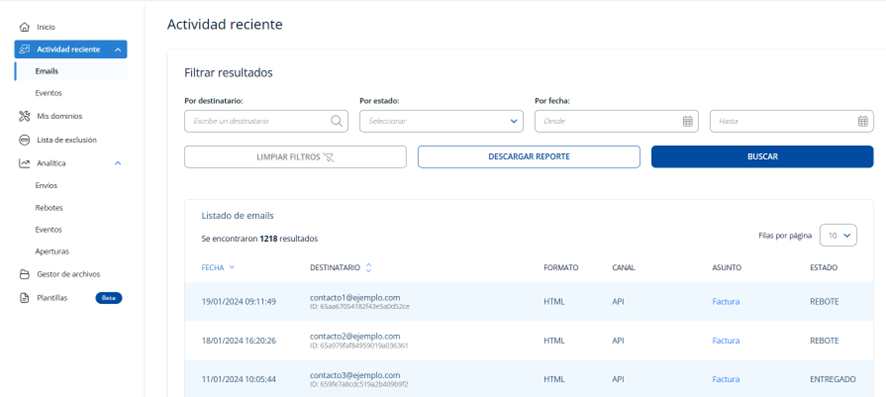Open Factura link for contacto2@ejemplo.com
This screenshot has width=886, height=397.
click(726, 341)
